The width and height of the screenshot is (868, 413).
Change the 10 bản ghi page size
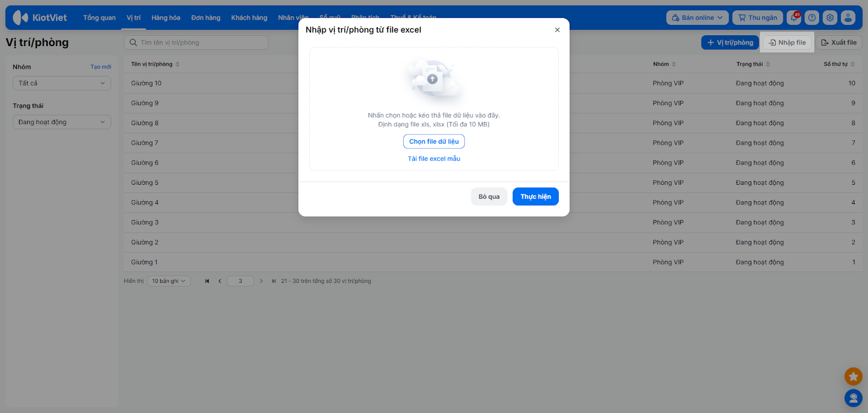[169, 281]
